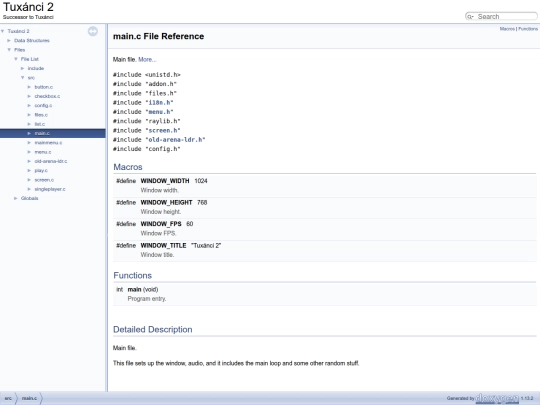Click the main.c breadcrumb
Viewport: 540px width, 405px height.
(29, 398)
